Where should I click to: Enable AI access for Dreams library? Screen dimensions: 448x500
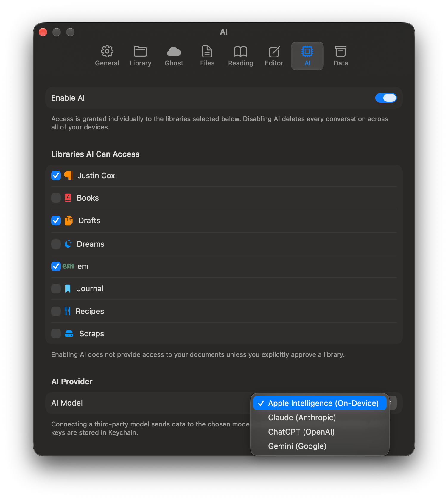pyautogui.click(x=56, y=244)
